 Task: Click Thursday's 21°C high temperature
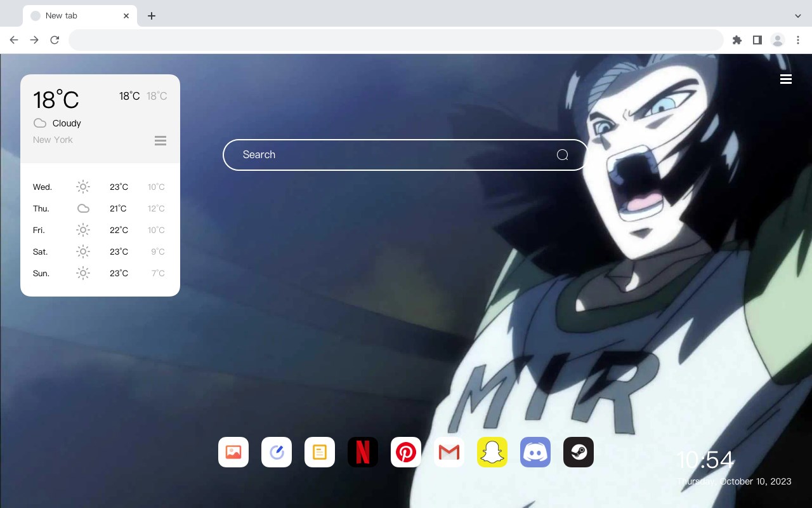[x=118, y=209]
